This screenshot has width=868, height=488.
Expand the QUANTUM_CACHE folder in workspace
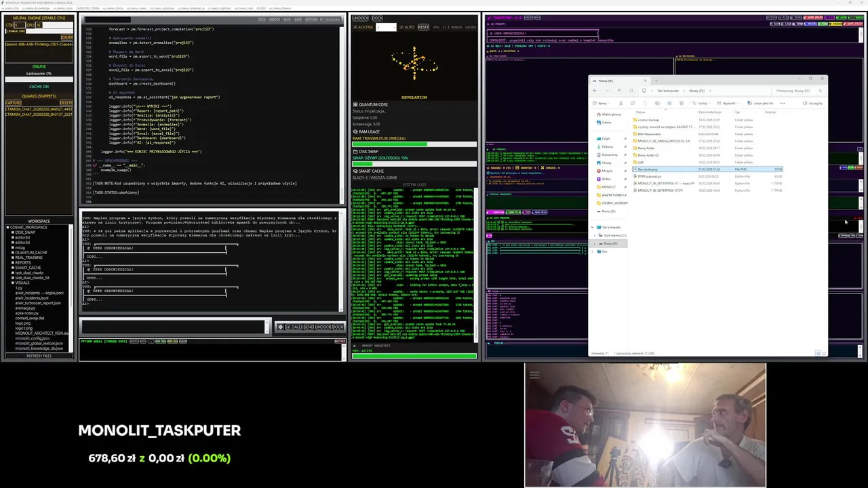13,253
